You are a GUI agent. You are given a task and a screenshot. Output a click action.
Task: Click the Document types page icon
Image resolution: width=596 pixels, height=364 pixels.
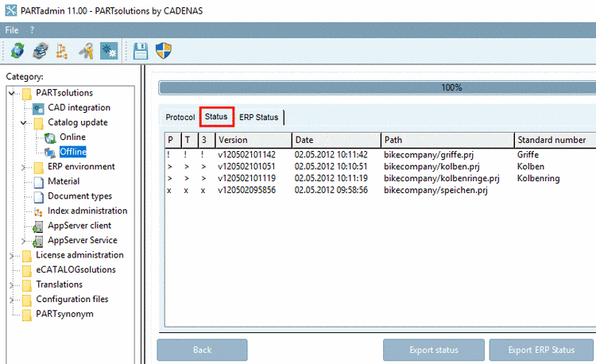[39, 197]
